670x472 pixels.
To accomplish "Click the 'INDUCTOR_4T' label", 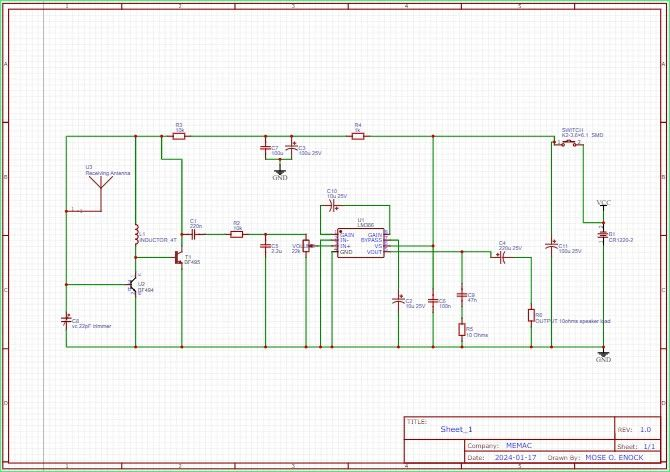I will coord(158,240).
